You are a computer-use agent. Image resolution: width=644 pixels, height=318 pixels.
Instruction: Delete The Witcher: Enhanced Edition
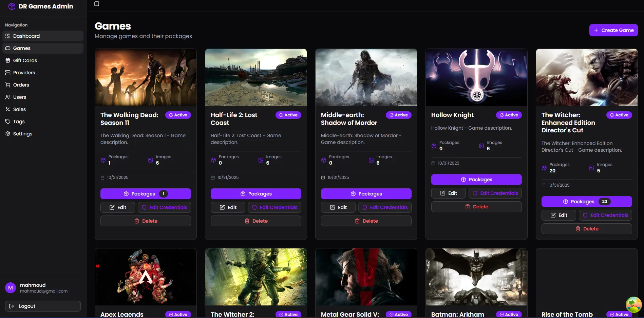587,229
